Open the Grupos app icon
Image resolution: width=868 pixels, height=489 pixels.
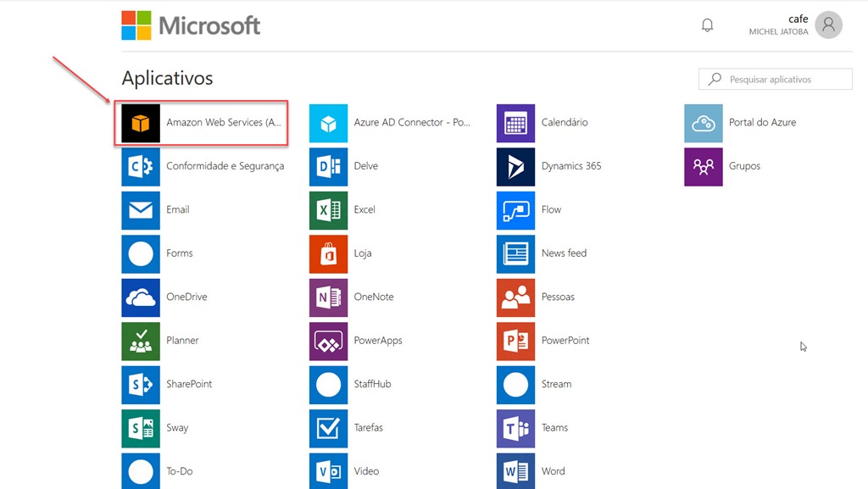click(703, 166)
